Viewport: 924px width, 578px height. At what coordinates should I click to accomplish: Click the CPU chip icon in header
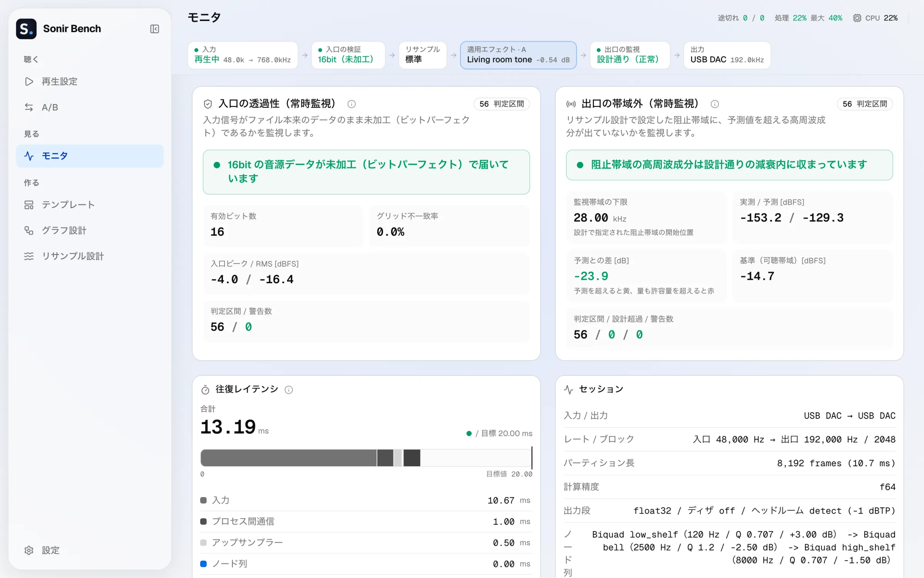point(857,18)
